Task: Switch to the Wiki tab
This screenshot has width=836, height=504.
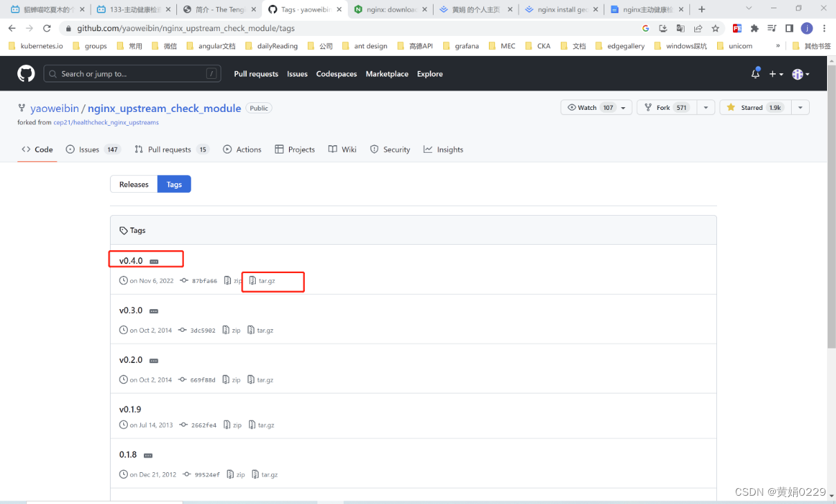Action: point(342,149)
